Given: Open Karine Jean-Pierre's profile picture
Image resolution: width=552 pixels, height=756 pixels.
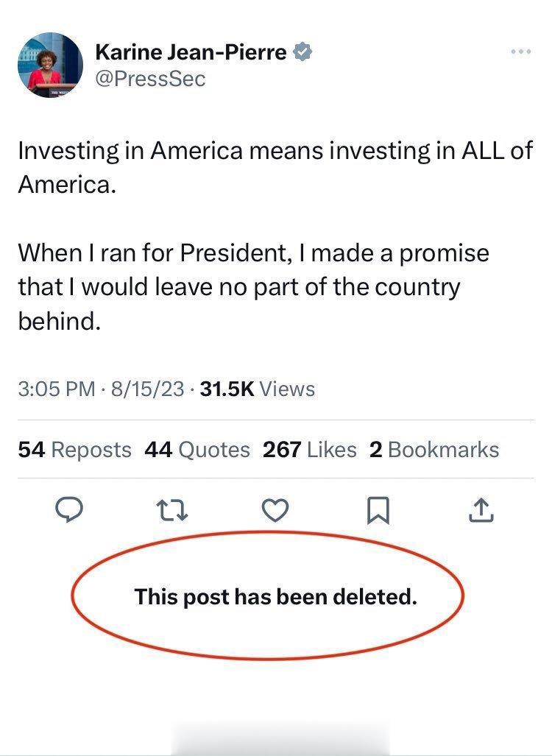Looking at the screenshot, I should 50,65.
